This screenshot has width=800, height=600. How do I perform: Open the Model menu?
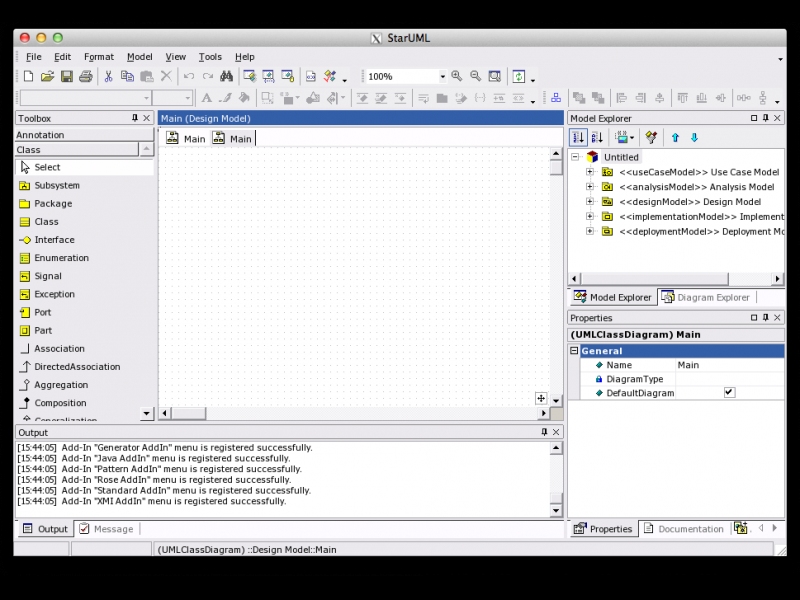139,57
